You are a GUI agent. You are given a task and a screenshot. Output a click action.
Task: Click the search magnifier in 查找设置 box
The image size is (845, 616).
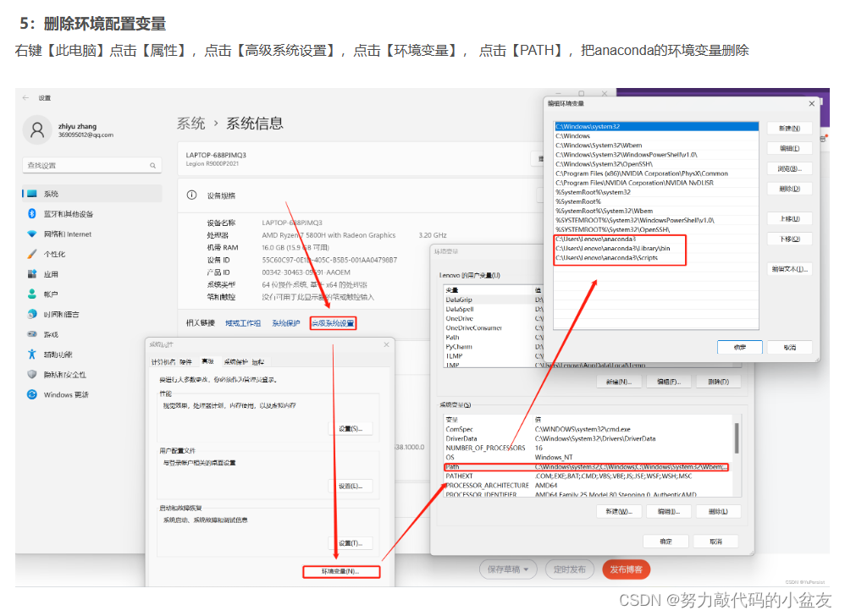click(x=152, y=165)
